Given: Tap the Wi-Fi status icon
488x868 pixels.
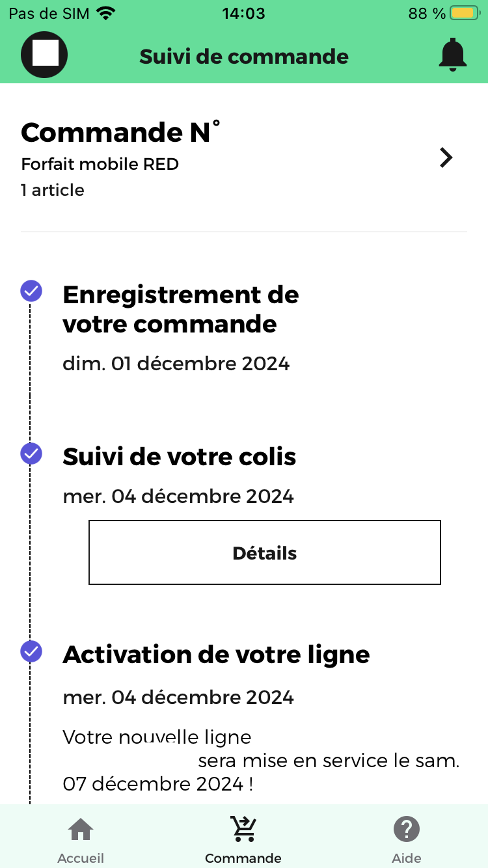Looking at the screenshot, I should point(105,13).
